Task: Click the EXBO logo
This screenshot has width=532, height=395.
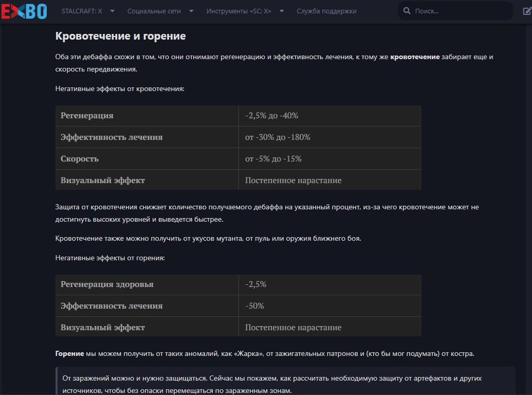Action: pos(24,11)
